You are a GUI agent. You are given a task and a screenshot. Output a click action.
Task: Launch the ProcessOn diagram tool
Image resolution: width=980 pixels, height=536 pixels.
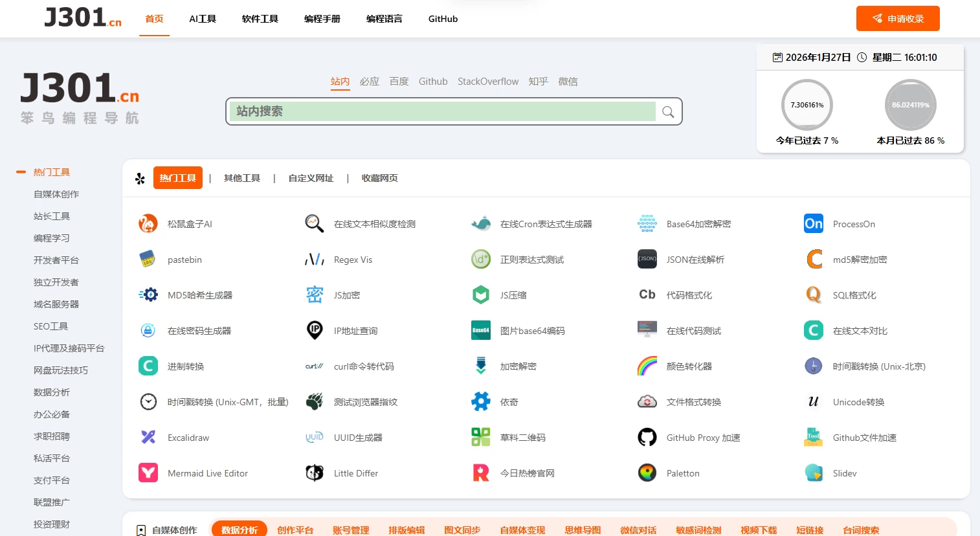point(853,223)
